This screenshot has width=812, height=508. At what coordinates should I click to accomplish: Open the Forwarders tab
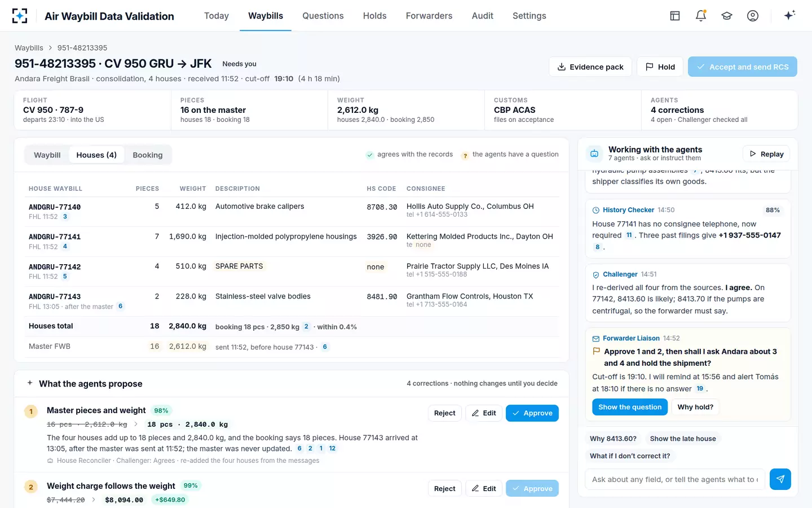coord(429,16)
